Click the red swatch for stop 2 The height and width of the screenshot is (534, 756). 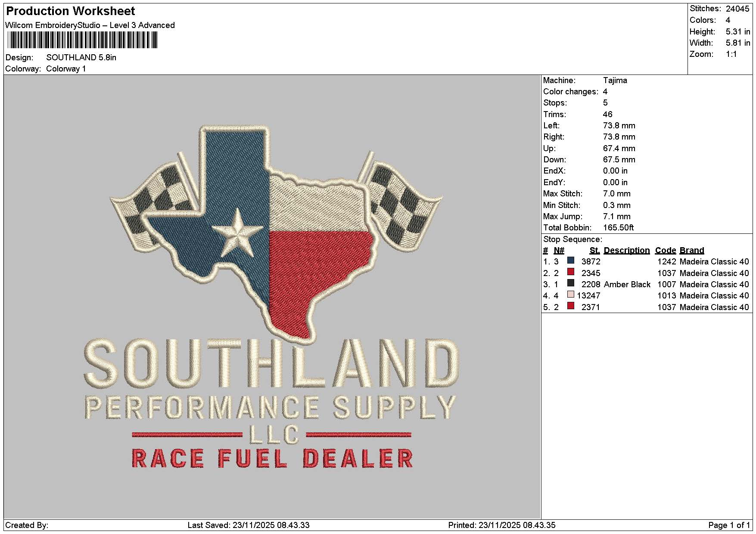pyautogui.click(x=571, y=272)
